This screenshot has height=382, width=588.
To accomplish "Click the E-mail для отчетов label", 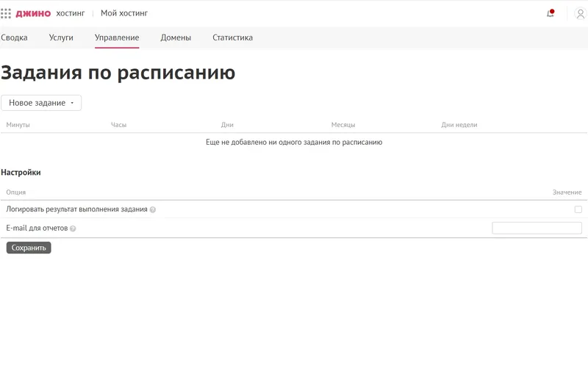I will click(x=37, y=228).
